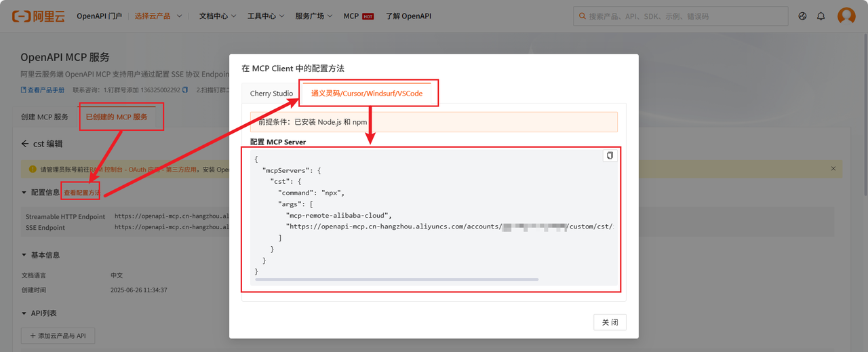Open the MCP HOT menu item
868x352 pixels.
point(359,16)
